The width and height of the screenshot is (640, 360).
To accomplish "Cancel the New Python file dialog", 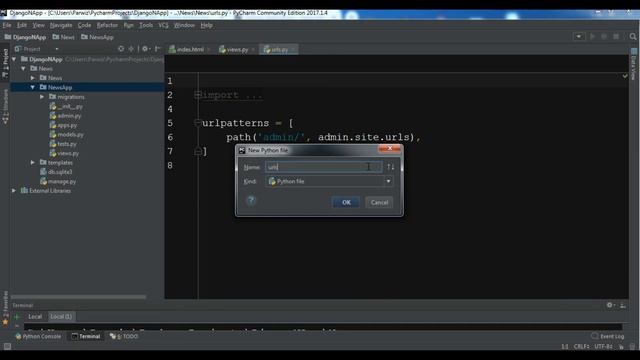I will (379, 202).
